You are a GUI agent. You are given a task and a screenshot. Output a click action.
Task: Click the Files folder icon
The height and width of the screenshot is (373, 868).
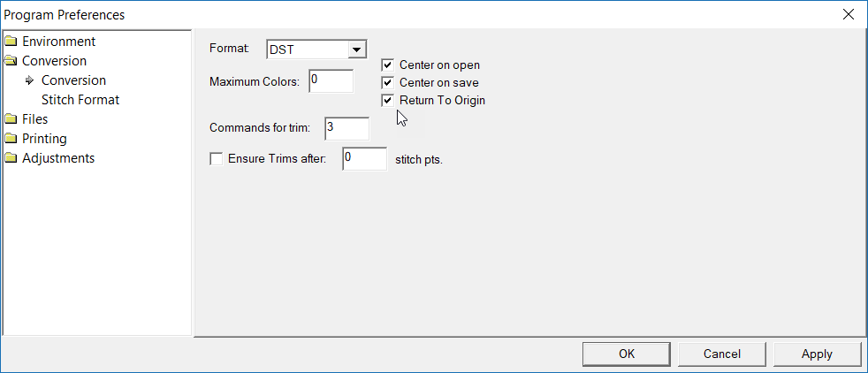click(x=11, y=119)
